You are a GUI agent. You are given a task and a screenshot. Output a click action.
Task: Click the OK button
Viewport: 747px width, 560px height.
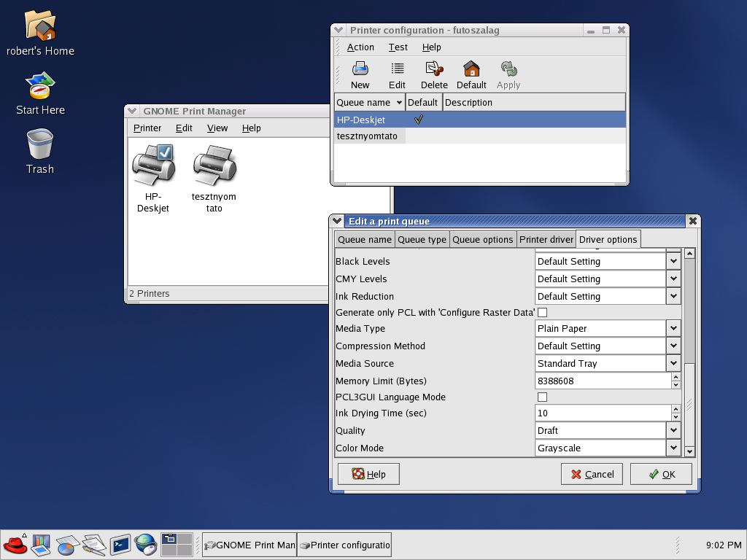[661, 474]
